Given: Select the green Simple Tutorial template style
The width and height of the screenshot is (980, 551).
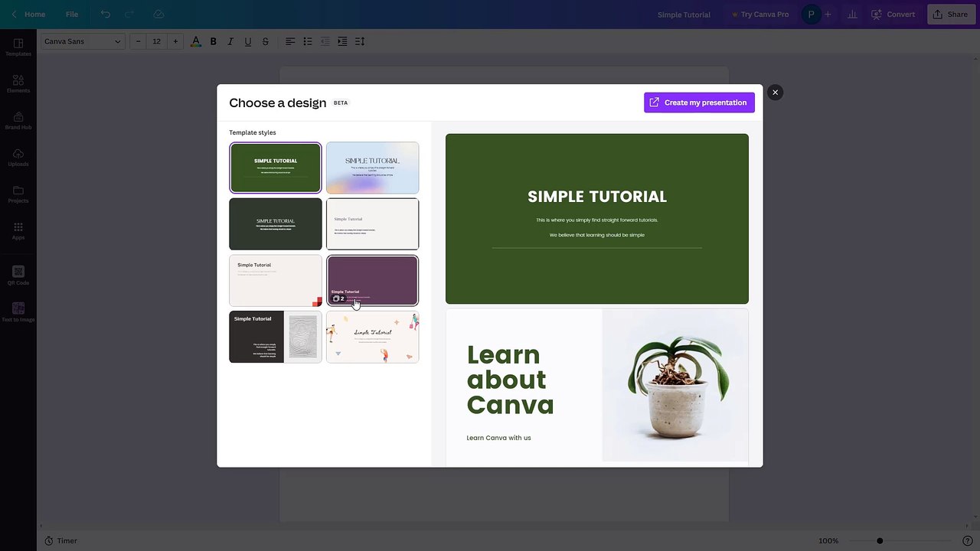Looking at the screenshot, I should [276, 168].
